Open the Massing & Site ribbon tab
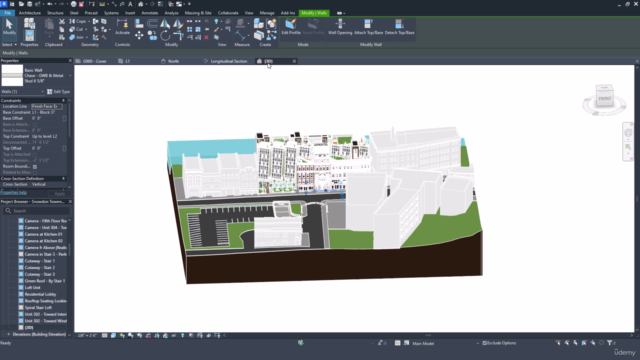 pos(198,13)
